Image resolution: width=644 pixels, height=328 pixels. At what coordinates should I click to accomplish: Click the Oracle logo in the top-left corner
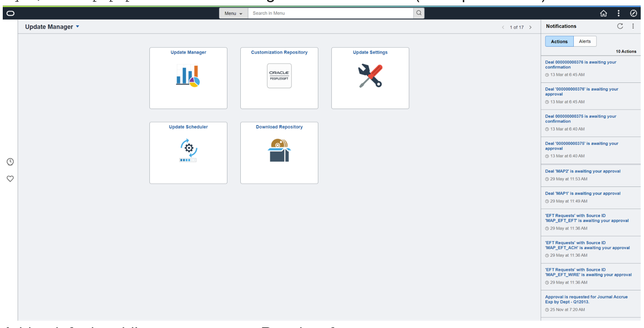point(10,13)
